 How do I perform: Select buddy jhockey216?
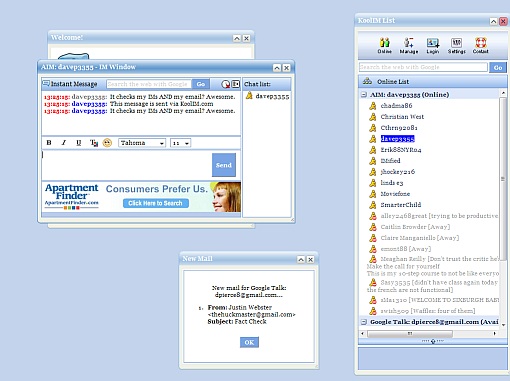point(398,172)
